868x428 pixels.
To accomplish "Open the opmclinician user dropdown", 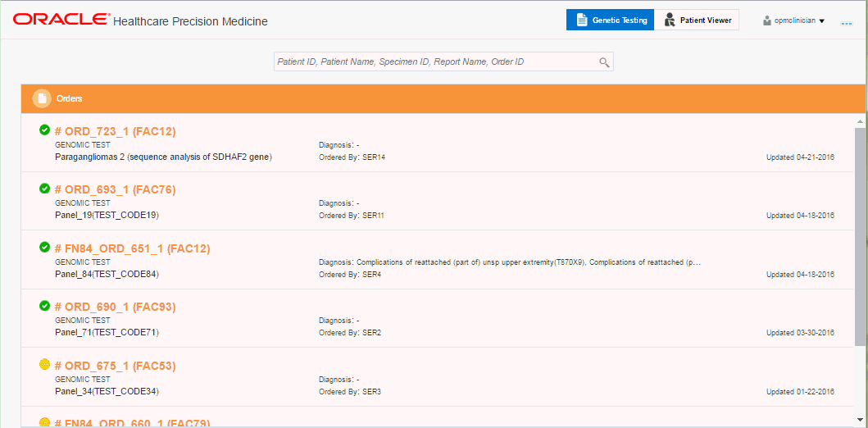I will tap(793, 20).
